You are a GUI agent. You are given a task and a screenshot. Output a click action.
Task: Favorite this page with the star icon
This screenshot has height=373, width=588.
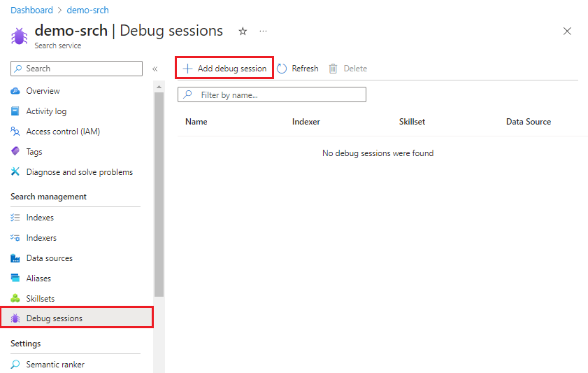point(243,31)
